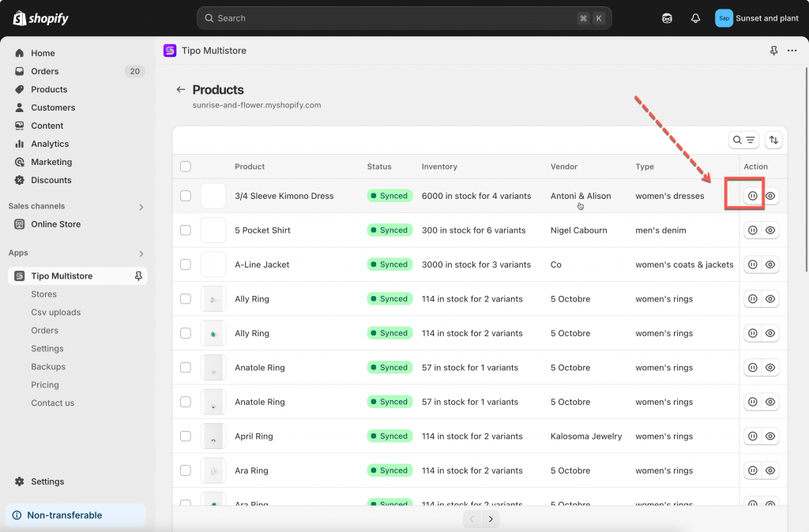This screenshot has height=532, width=809.
Task: Select the April Ring checkbox
Action: pos(186,436)
